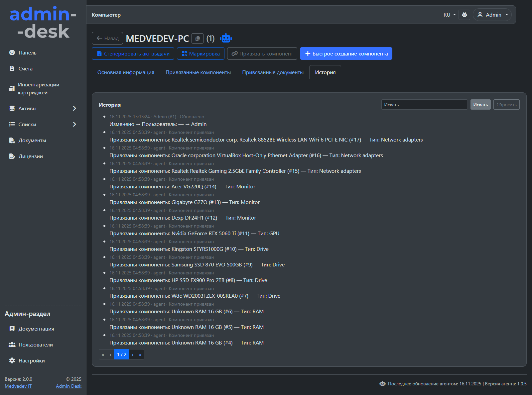The width and height of the screenshot is (532, 395).
Task: Copy the MEDVEDEV-PC computer name icon
Action: point(198,39)
